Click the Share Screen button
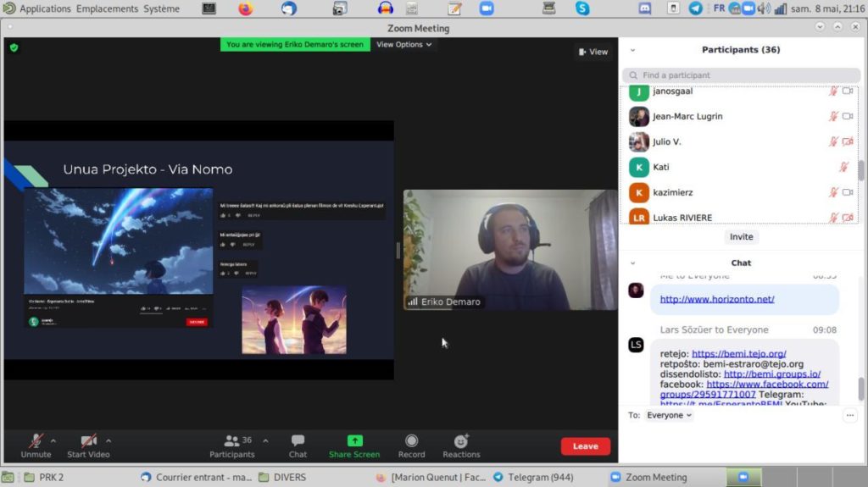Image resolution: width=868 pixels, height=487 pixels. coord(354,446)
